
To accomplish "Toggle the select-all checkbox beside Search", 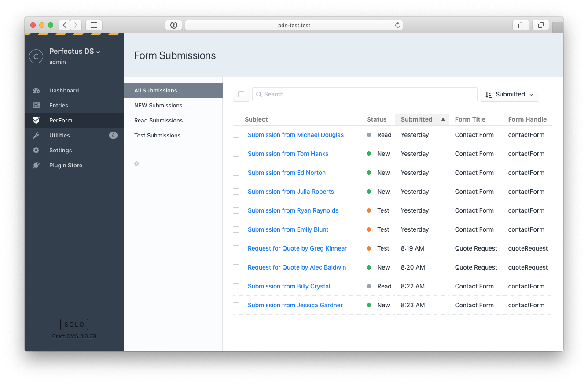I will (241, 94).
